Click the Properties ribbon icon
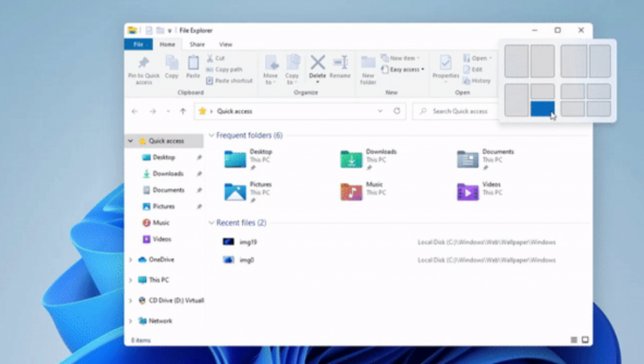This screenshot has width=644, height=364. point(445,62)
